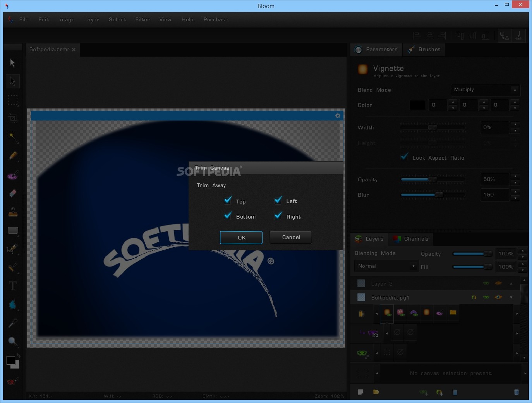Select the purple paint brush tool
Image resolution: width=532 pixels, height=403 pixels.
coord(13,174)
